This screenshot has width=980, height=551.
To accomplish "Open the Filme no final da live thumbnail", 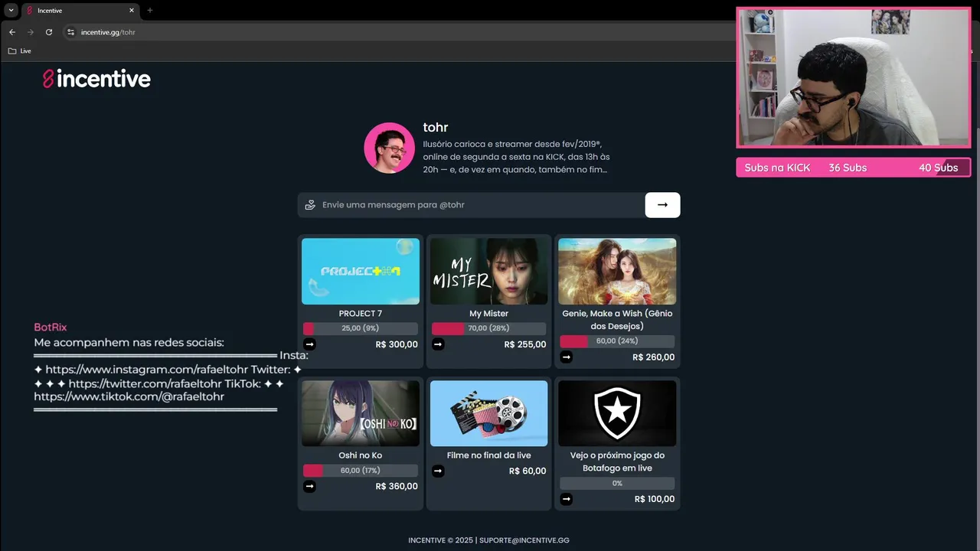I will pos(488,413).
